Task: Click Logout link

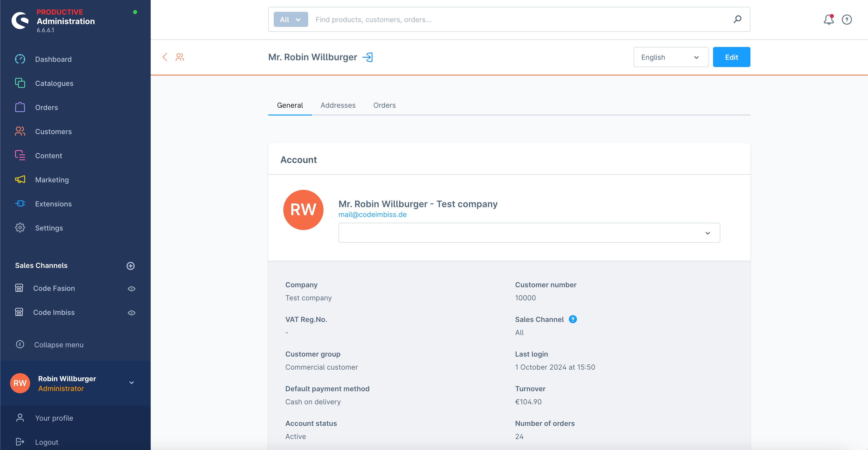Action: [x=46, y=442]
